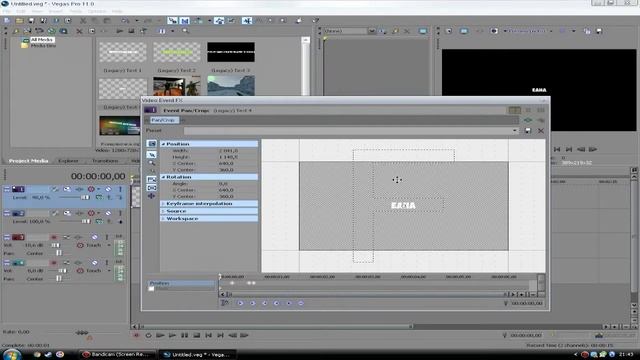Toggle Show Properties in Pan/Crop toolbar
Image resolution: width=640 pixels, height=360 pixels.
(151, 144)
